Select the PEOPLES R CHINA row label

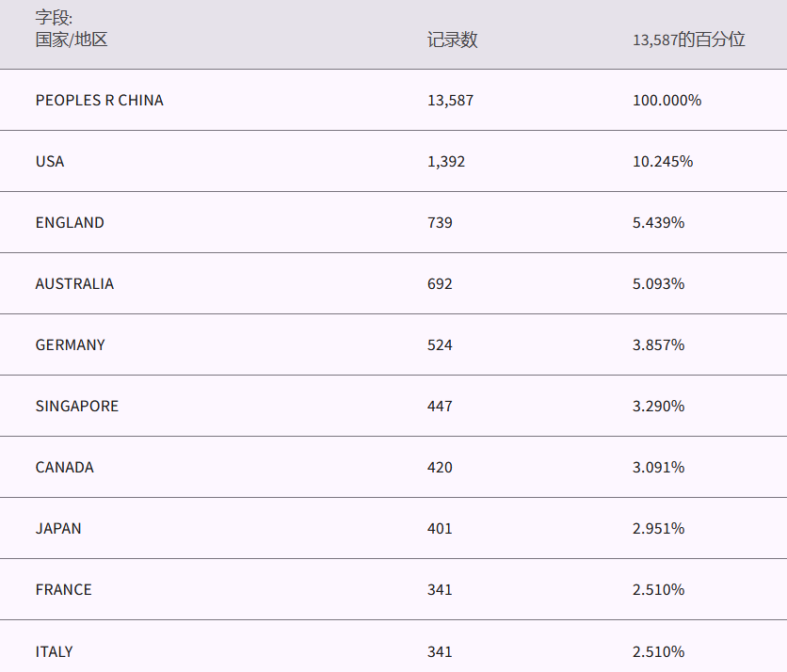(x=99, y=100)
